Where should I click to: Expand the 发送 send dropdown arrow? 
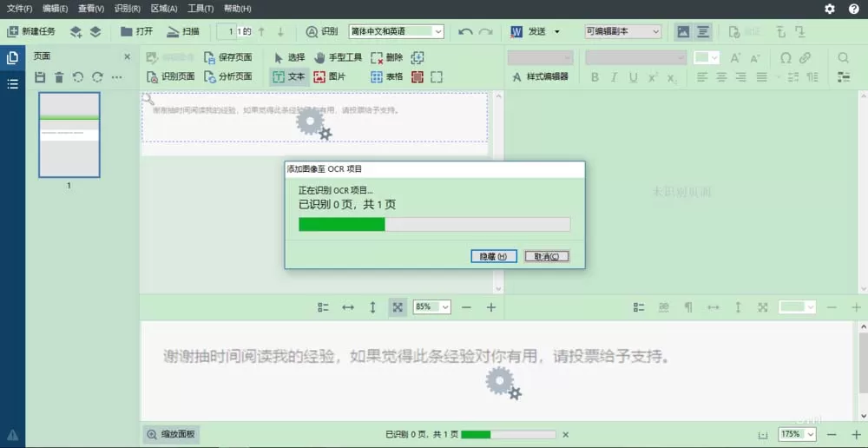click(557, 32)
